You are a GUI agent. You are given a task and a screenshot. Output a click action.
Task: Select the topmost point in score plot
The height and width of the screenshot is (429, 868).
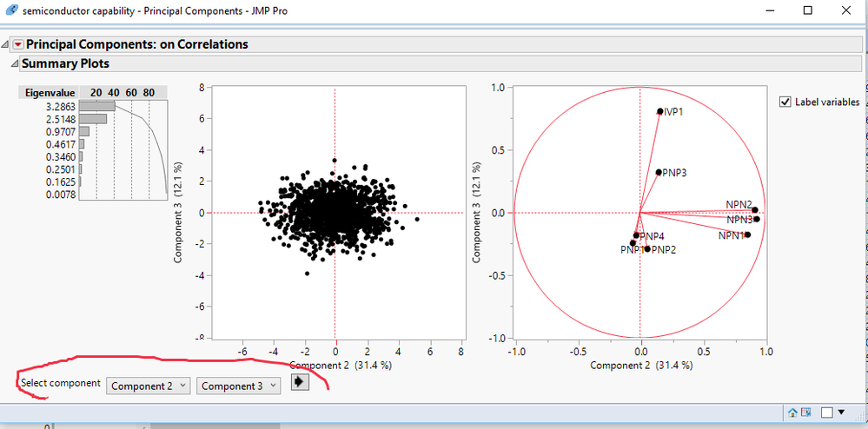coord(335,161)
